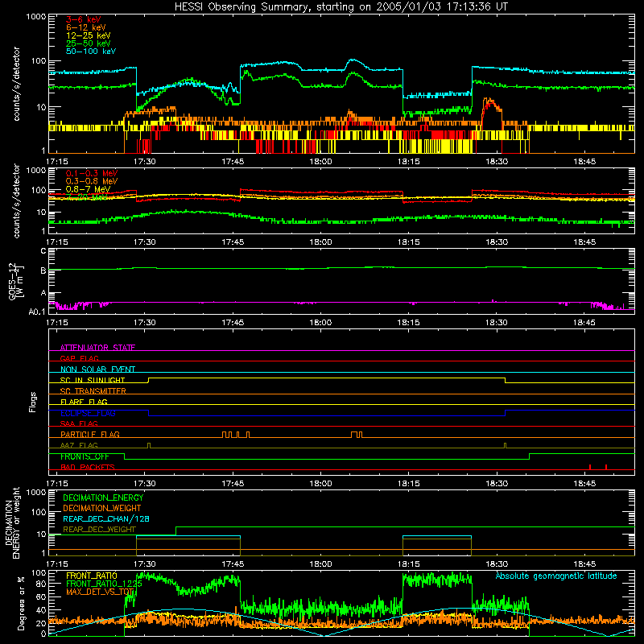Click the 17:15 tick under the Flags panel
The image size is (644, 644).
56,484
